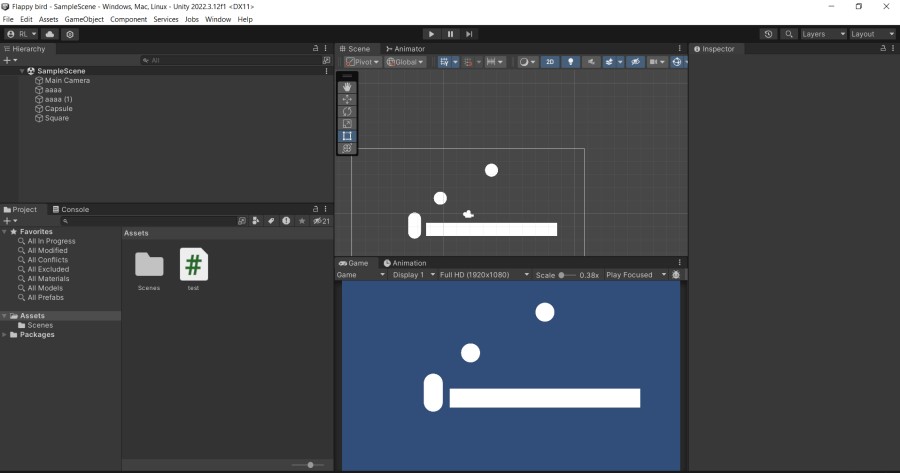Screen dimensions: 900x473
Task: Select the Rect tool
Action: click(x=347, y=135)
